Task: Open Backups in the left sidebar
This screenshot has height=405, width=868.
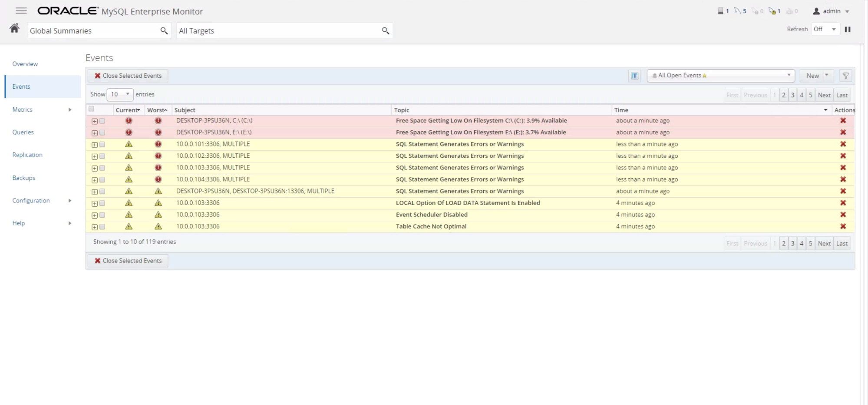Action: 24,178
